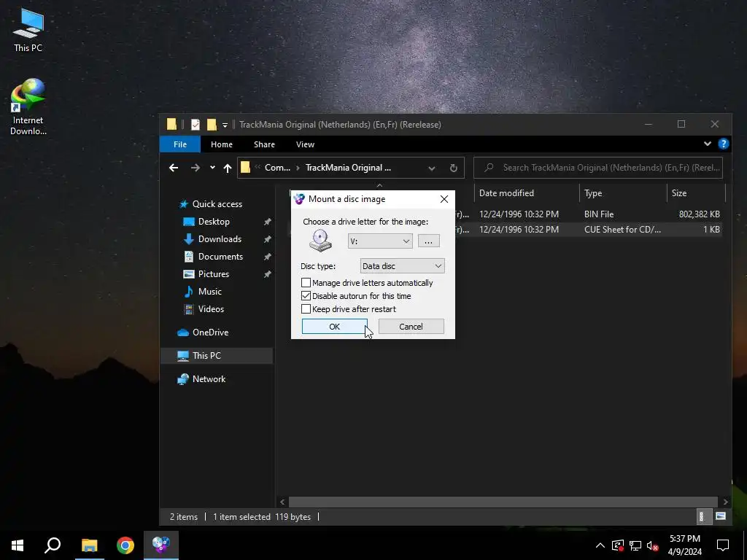This screenshot has width=747, height=560.
Task: Open taskbar Search magnifier
Action: [53, 545]
